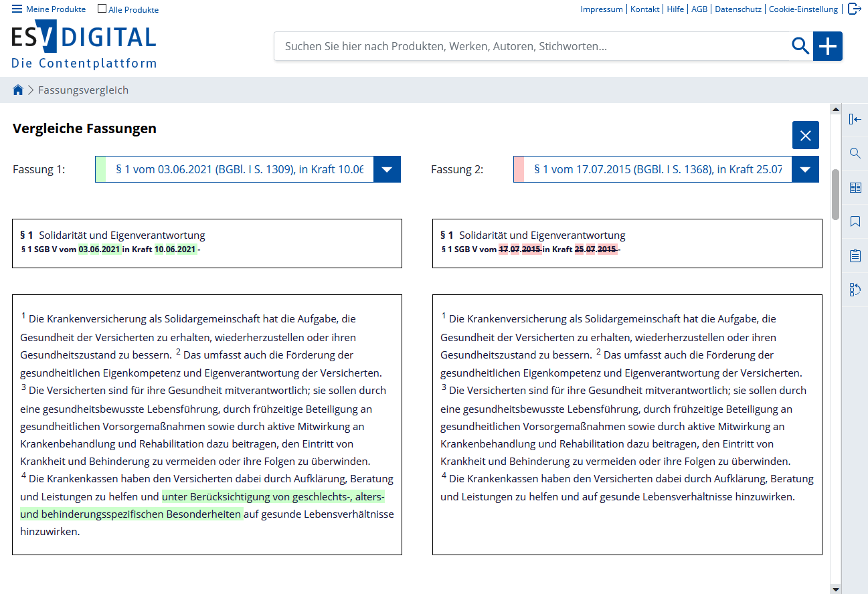Screen dimensions: 868x594
Task: Click the Fassung 1 dropdown arrow button
Action: tap(387, 169)
